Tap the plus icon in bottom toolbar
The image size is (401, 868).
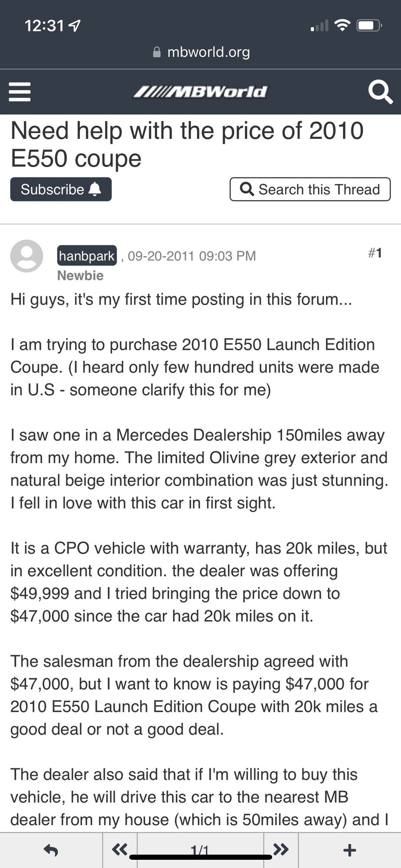pos(349,850)
